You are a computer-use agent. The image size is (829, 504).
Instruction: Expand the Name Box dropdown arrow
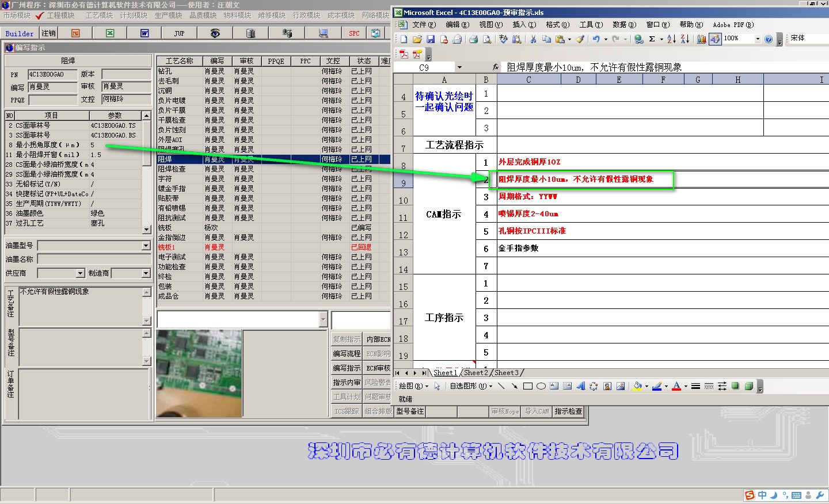click(x=459, y=67)
